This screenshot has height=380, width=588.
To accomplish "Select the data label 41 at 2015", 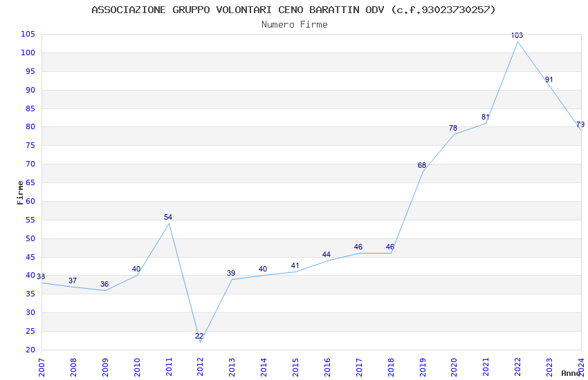I will pyautogui.click(x=295, y=265).
